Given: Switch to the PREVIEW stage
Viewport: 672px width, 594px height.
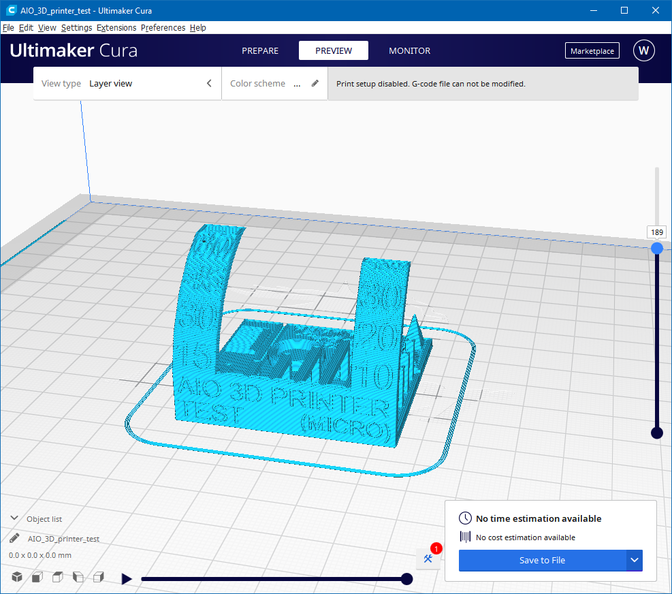Looking at the screenshot, I should (x=333, y=51).
